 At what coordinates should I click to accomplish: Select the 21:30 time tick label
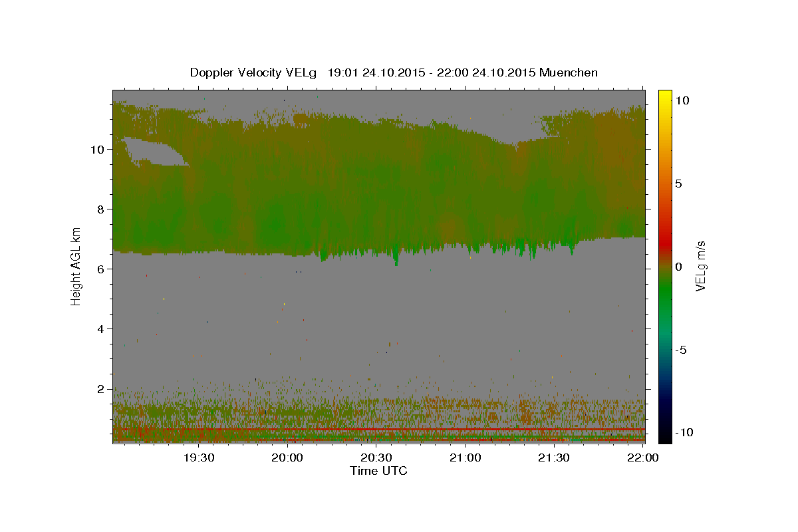coord(553,458)
